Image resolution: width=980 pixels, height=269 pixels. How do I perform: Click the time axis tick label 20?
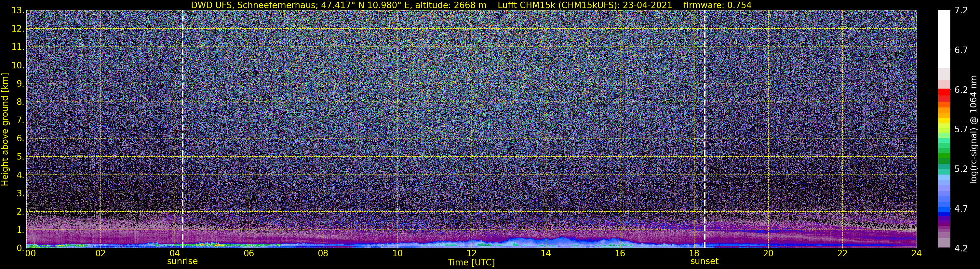coord(768,254)
